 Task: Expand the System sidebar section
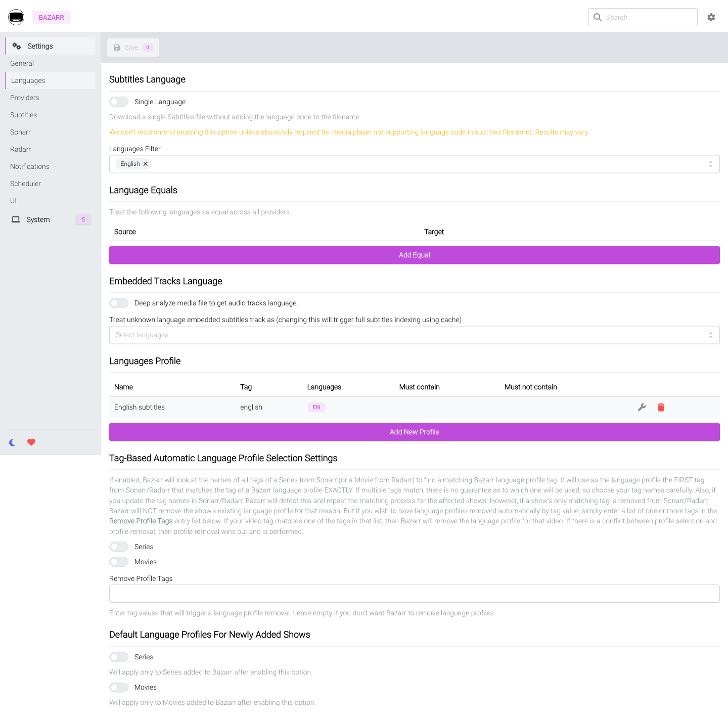tap(51, 219)
